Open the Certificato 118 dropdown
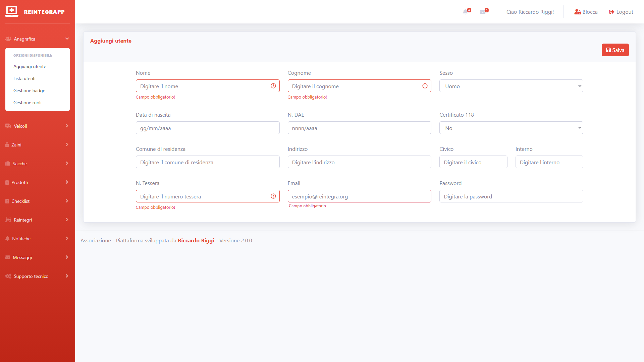The height and width of the screenshot is (362, 644). (x=511, y=128)
